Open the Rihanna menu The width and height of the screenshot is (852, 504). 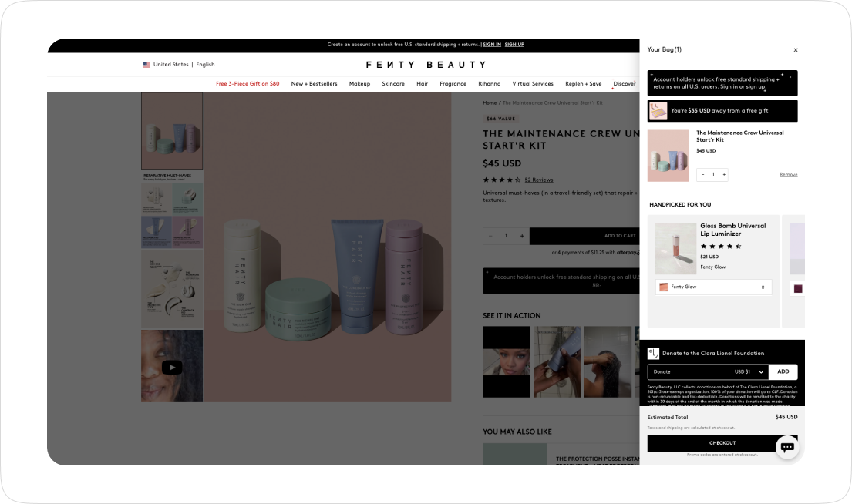click(x=489, y=84)
